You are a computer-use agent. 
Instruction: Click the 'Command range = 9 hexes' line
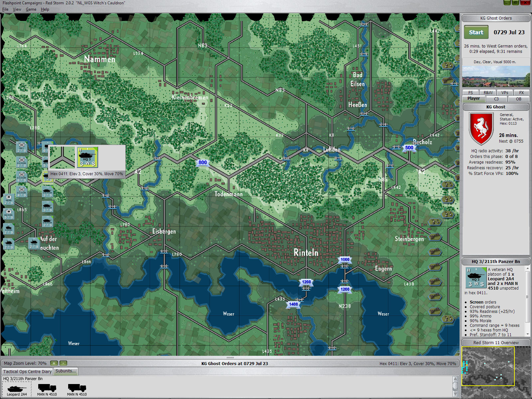tap(494, 326)
